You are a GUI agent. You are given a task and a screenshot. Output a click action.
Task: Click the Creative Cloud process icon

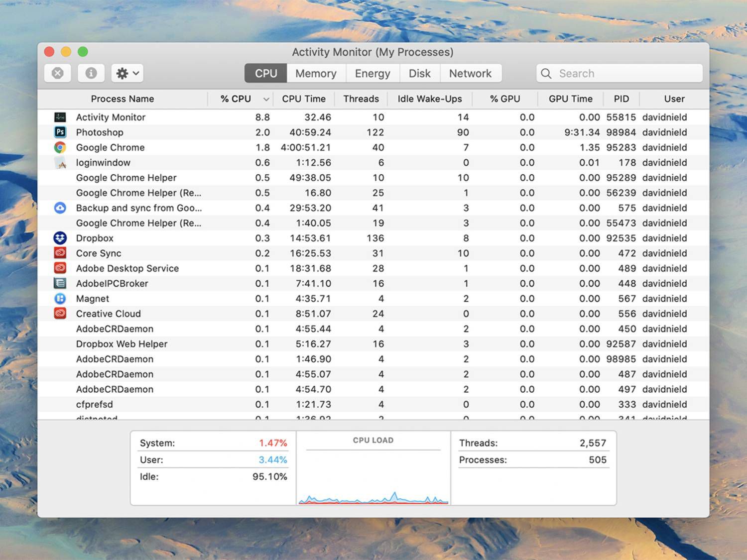click(60, 314)
